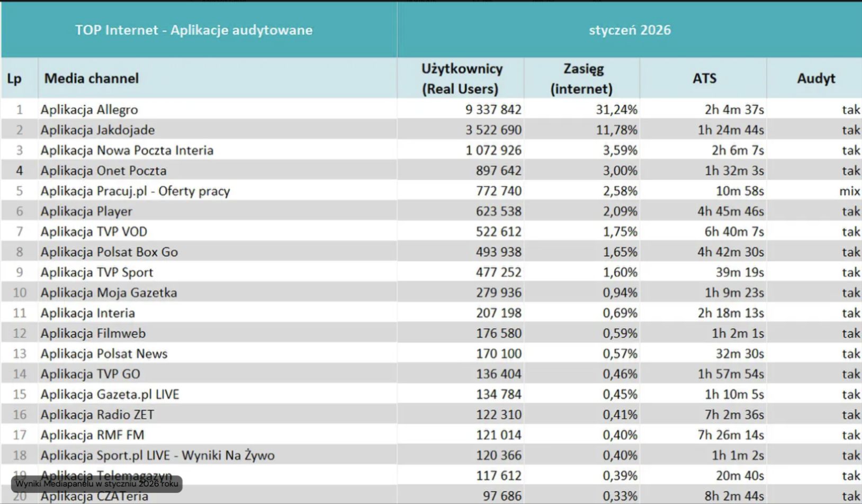Click the rank number '20' for CZATeria
The width and height of the screenshot is (862, 504).
(x=19, y=496)
